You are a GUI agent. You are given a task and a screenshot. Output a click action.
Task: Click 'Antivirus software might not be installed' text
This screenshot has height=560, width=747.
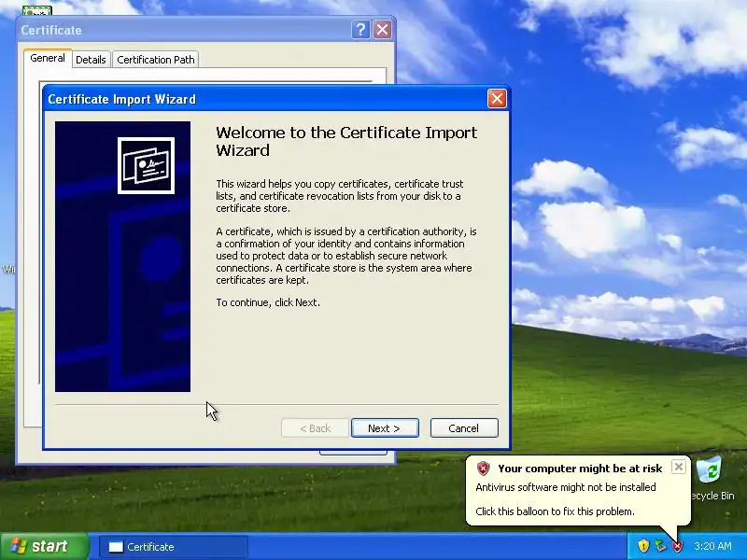[x=566, y=487]
